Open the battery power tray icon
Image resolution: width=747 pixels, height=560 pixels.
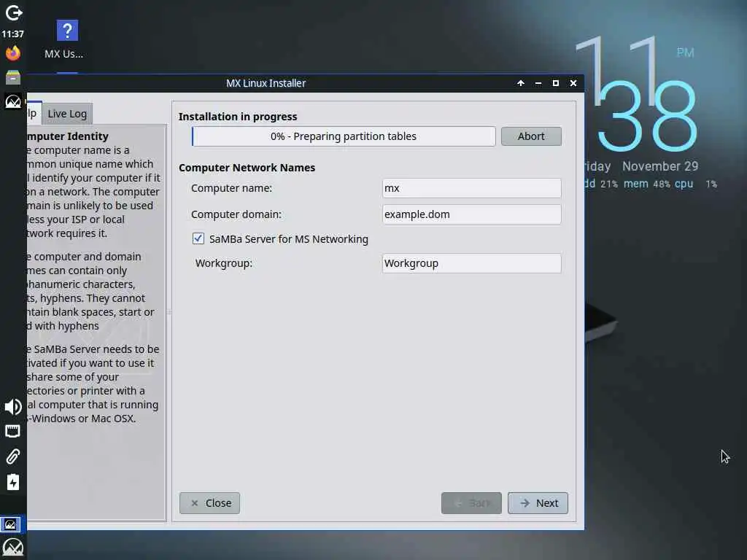(x=13, y=482)
